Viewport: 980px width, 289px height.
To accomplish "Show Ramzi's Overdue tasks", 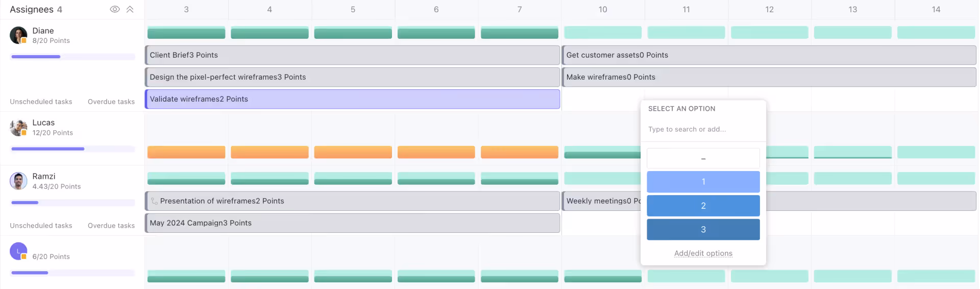I will (111, 226).
